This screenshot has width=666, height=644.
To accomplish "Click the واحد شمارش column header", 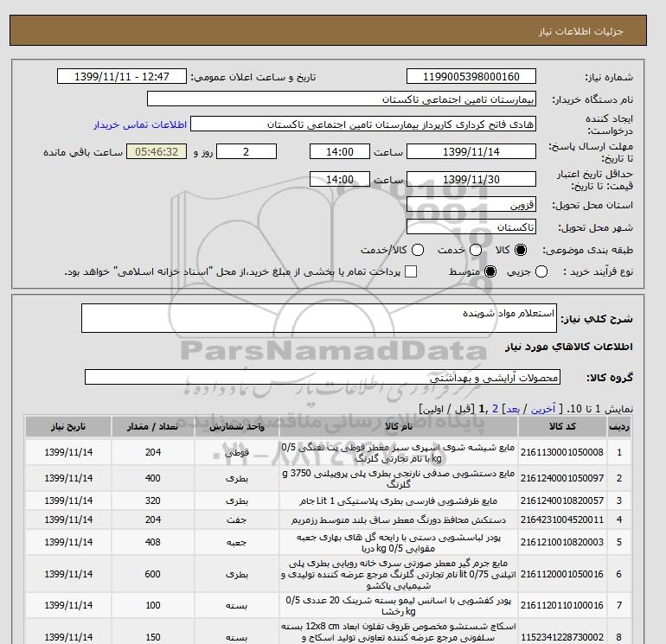I will coord(237,426).
